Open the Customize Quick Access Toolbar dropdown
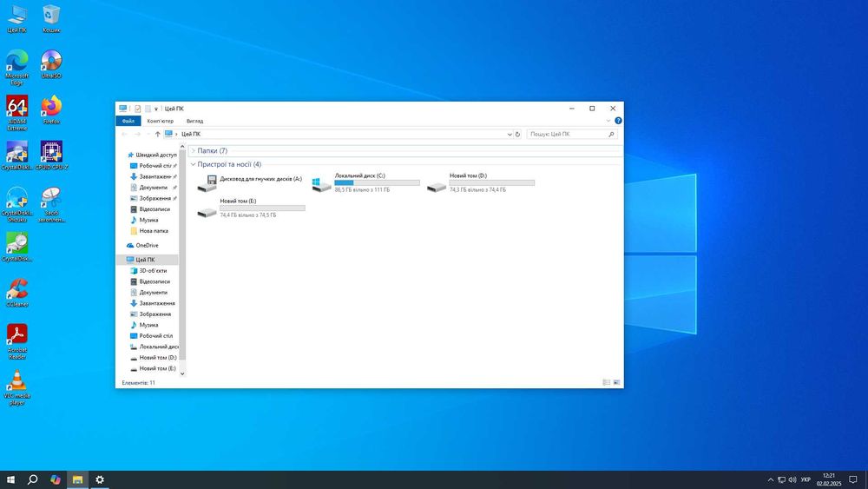Image resolution: width=868 pixels, height=489 pixels. [156, 109]
